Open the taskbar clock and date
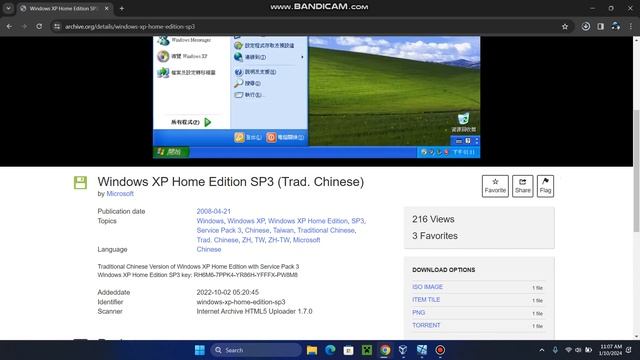The image size is (640, 360). tap(610, 350)
